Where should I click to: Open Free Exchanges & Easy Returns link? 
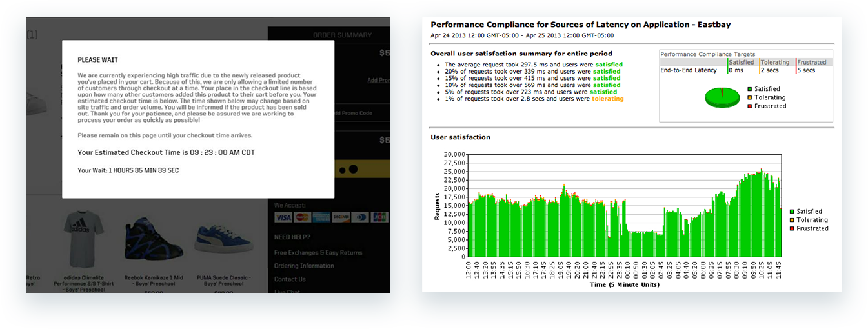318,253
